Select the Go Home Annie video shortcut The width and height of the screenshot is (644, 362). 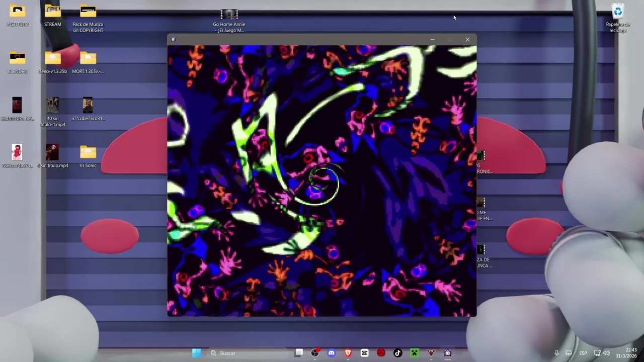click(229, 21)
